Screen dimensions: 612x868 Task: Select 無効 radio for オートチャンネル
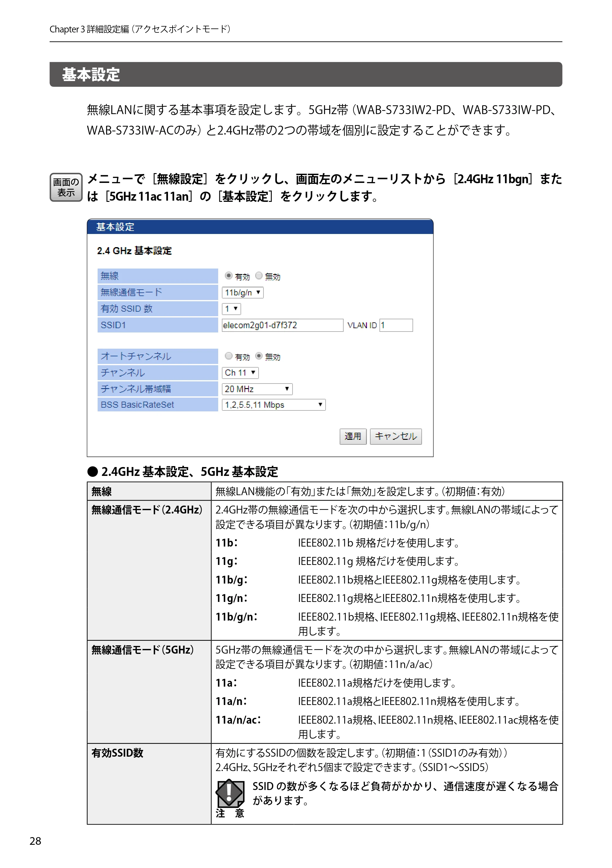coord(259,356)
